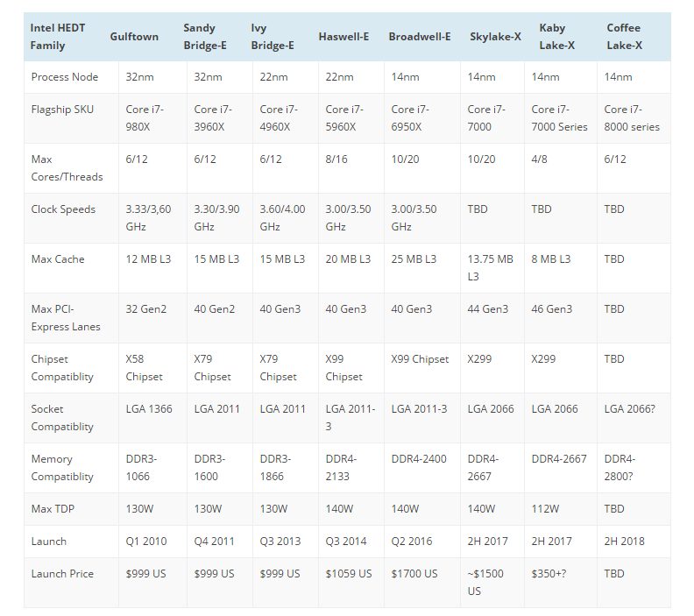Click the Haswell-E column header

coord(343,37)
